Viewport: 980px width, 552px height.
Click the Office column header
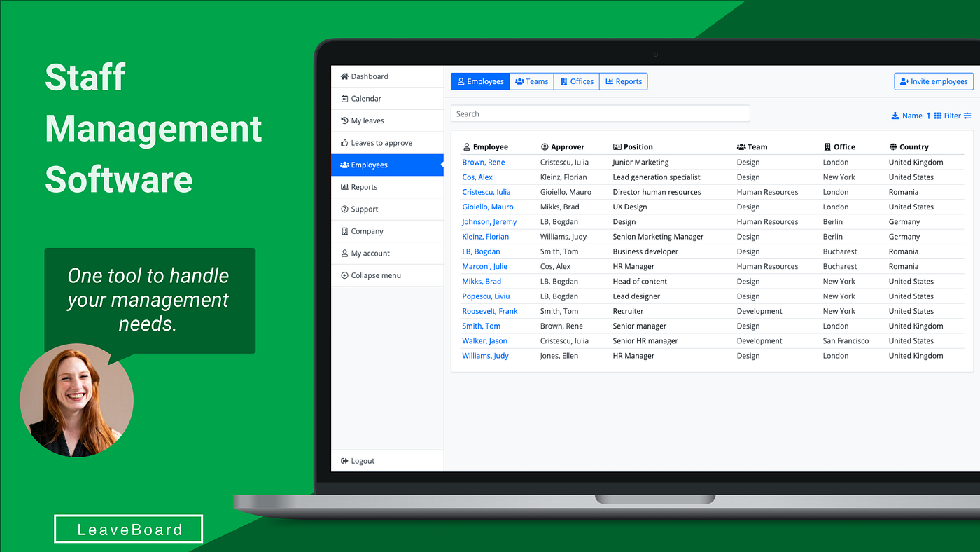(x=839, y=147)
